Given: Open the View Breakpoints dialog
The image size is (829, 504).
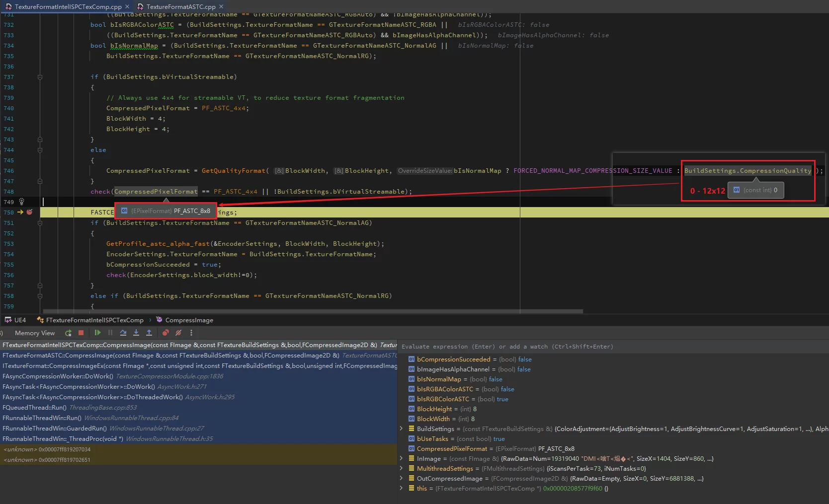Looking at the screenshot, I should click(166, 333).
